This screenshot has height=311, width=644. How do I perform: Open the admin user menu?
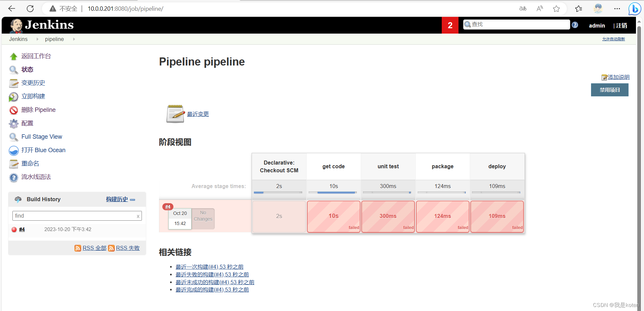pos(597,25)
